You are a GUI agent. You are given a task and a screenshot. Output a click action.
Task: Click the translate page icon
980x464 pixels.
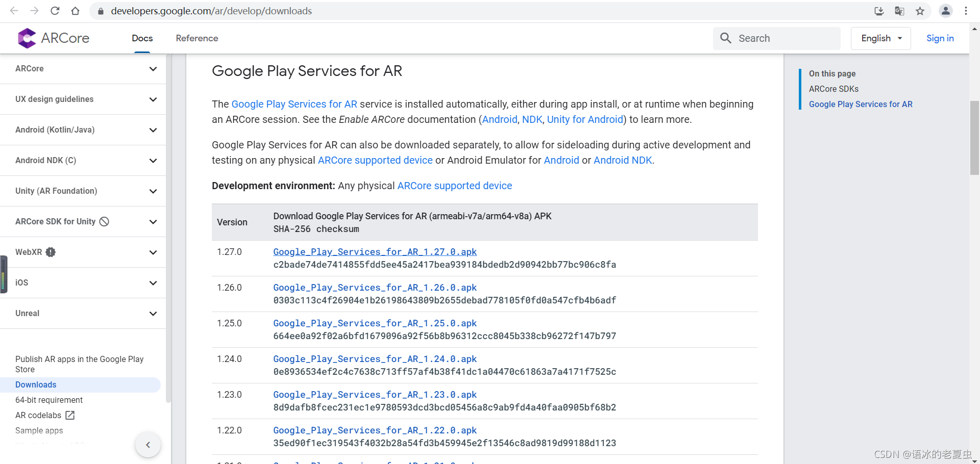click(x=899, y=11)
